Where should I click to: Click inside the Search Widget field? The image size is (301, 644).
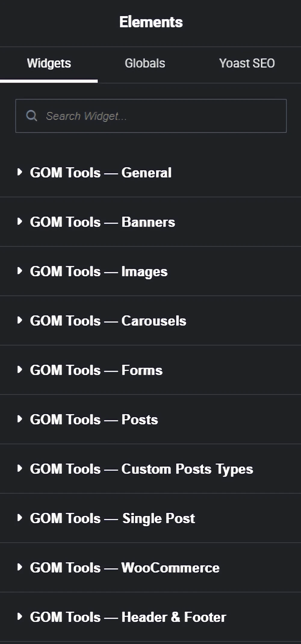(x=150, y=115)
